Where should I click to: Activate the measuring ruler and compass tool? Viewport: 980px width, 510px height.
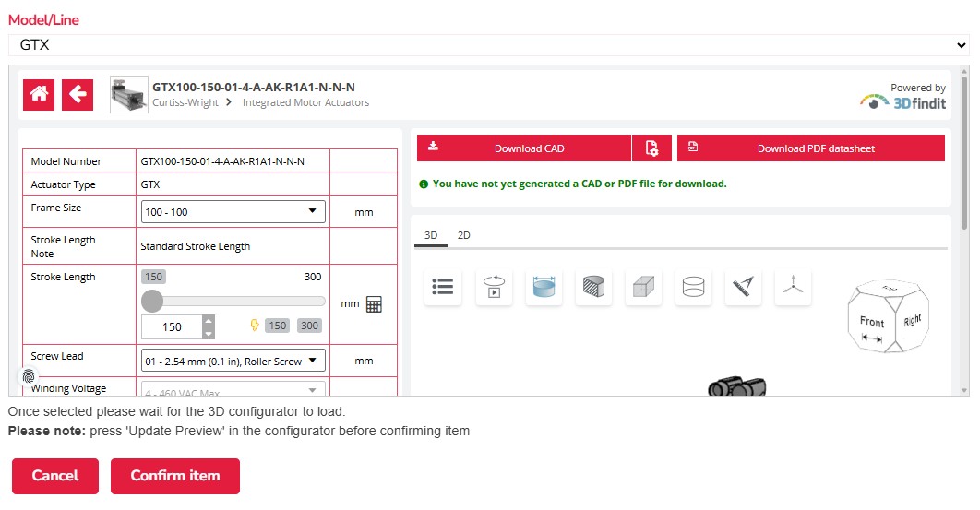743,287
